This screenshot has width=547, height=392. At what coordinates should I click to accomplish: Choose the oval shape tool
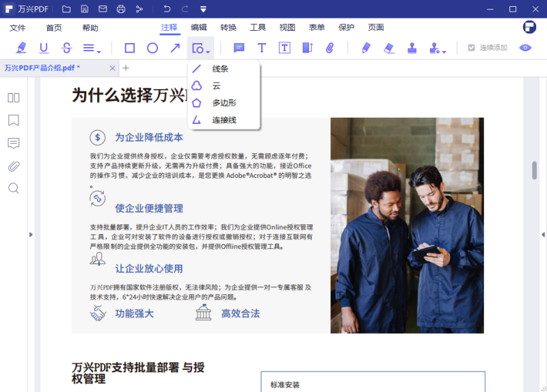coord(152,48)
